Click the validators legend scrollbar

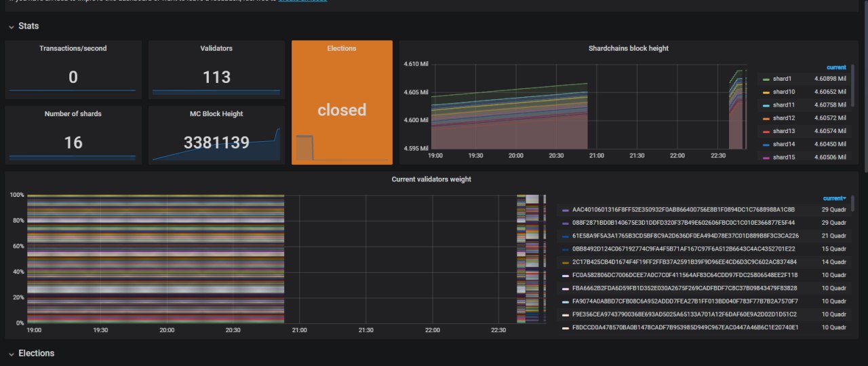[x=852, y=204]
